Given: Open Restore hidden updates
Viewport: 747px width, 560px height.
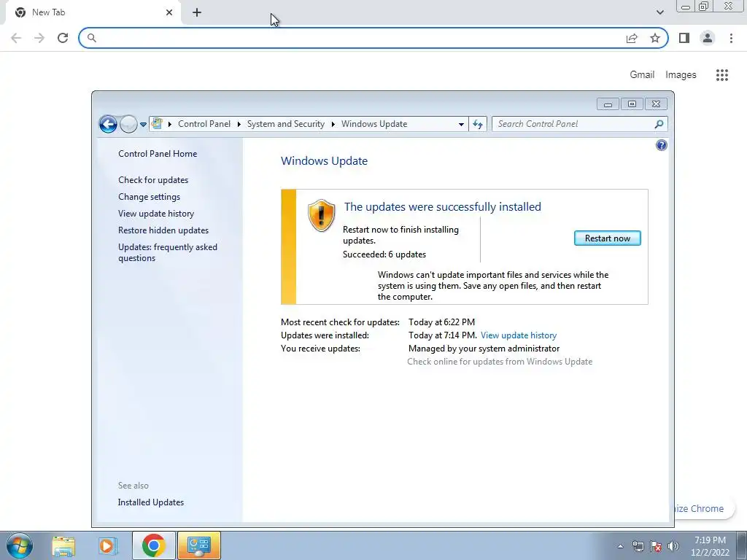Looking at the screenshot, I should point(163,230).
